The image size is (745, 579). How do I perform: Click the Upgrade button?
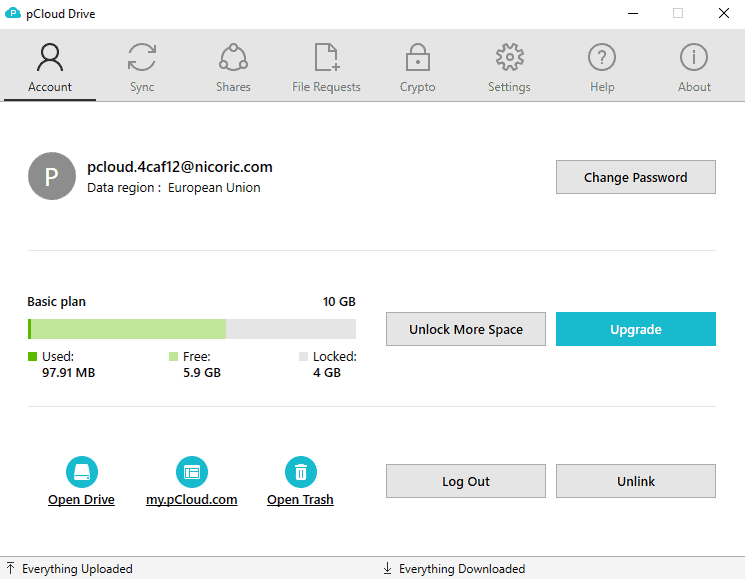click(636, 329)
